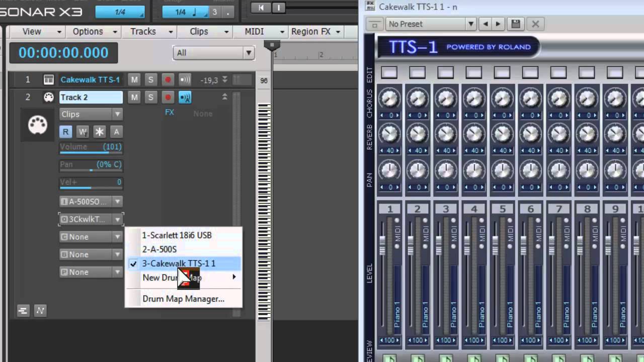Click the preview note button under channel 1
The height and width of the screenshot is (362, 644).
pyautogui.click(x=389, y=358)
